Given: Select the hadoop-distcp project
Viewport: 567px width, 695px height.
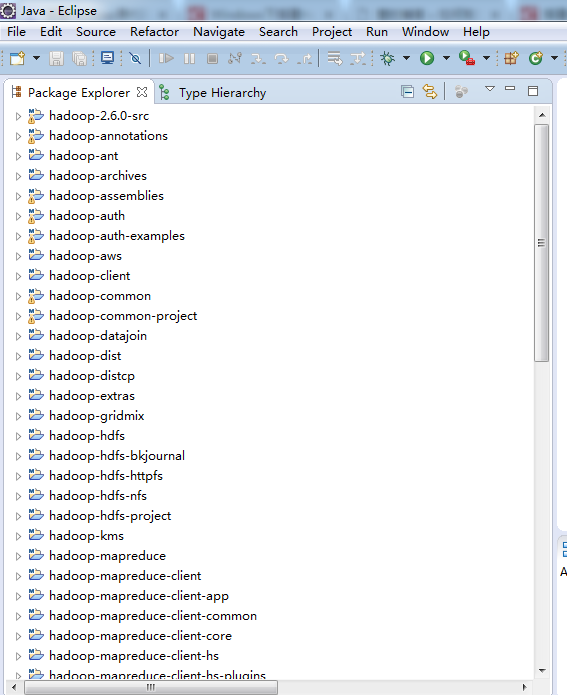Looking at the screenshot, I should pos(92,376).
